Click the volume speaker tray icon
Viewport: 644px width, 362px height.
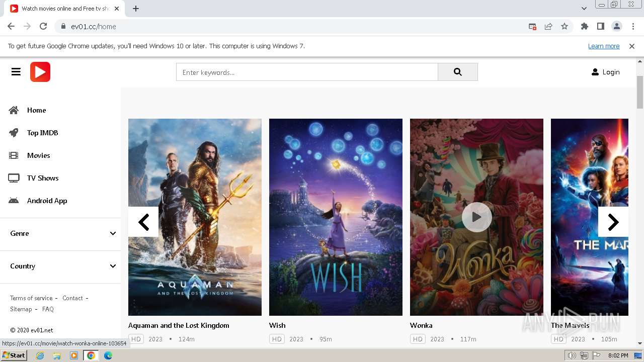tap(572, 355)
